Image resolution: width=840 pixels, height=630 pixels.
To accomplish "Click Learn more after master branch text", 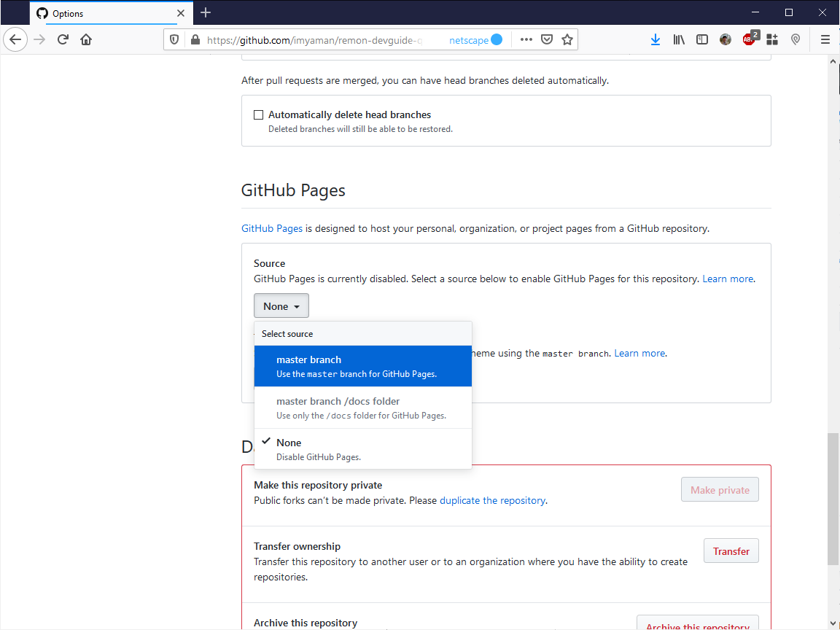I will (x=639, y=353).
